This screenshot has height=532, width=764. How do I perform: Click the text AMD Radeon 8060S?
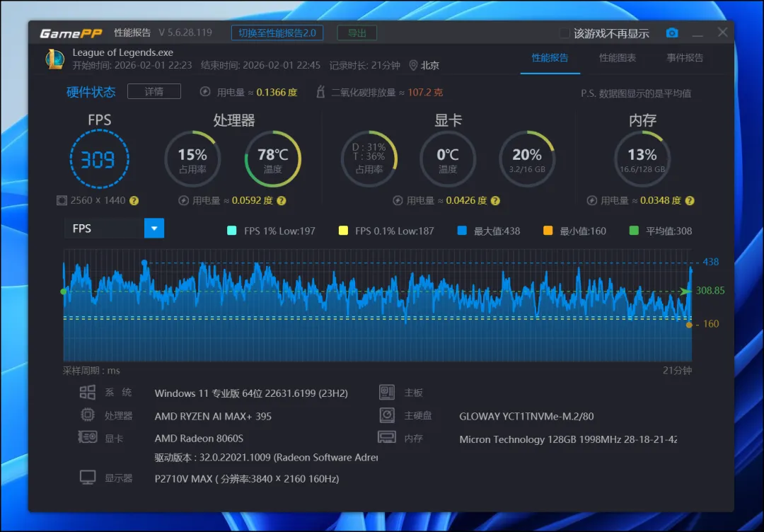click(199, 439)
